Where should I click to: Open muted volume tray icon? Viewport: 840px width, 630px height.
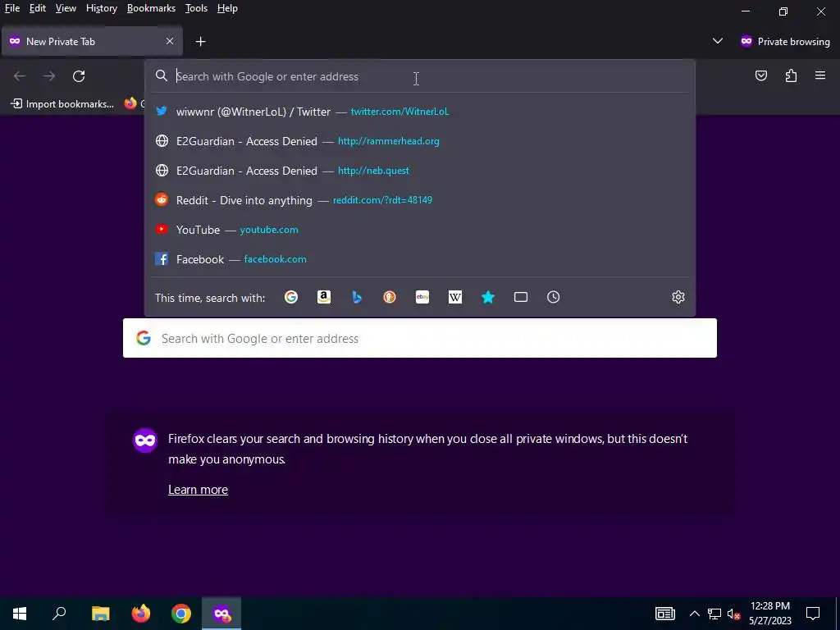(734, 614)
